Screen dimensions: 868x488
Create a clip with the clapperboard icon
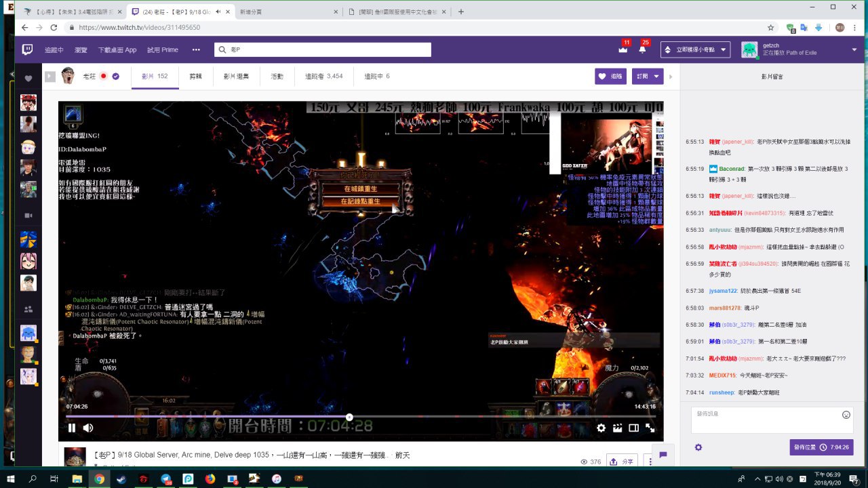click(x=617, y=428)
